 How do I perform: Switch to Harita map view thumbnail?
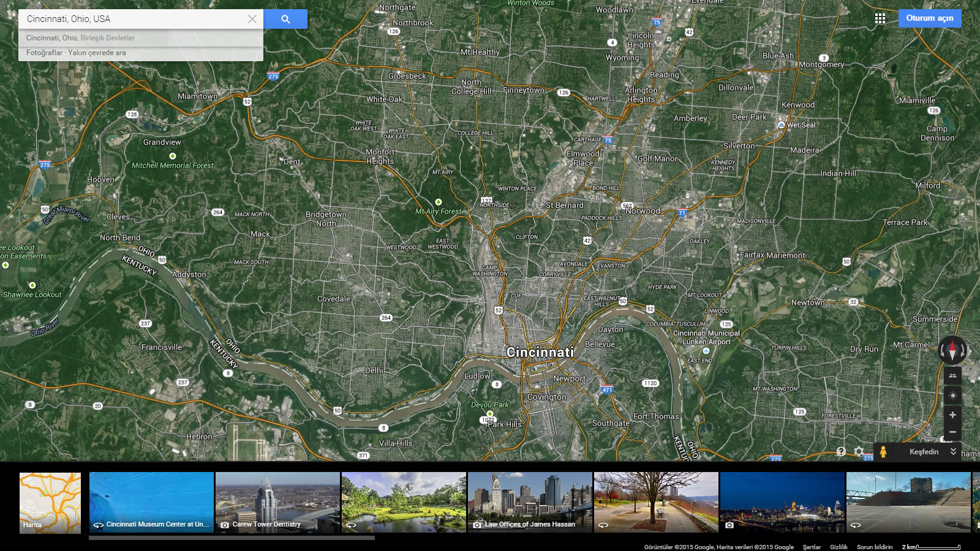tap(50, 503)
